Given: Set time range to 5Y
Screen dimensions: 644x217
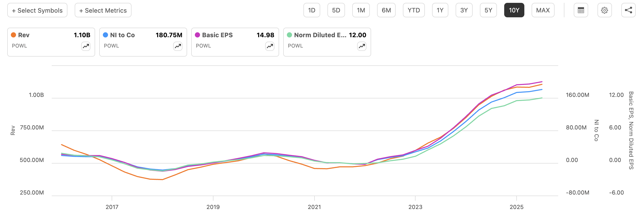Looking at the screenshot, I should pos(488,10).
